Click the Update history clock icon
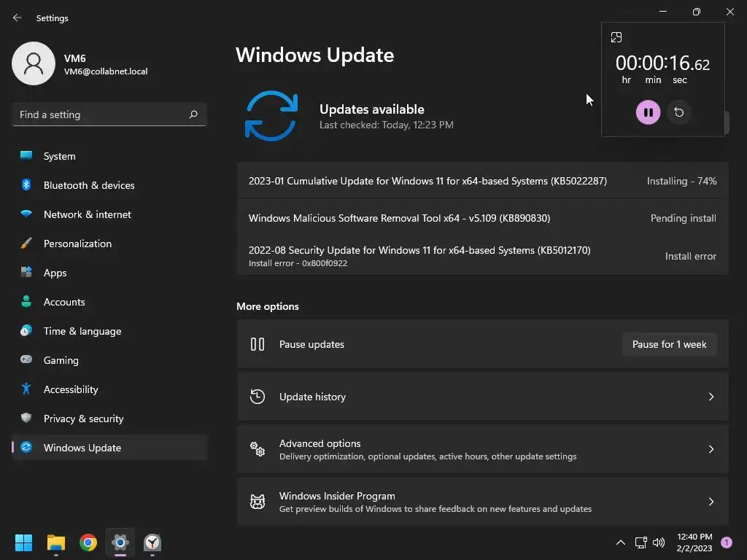747x560 pixels. click(258, 397)
